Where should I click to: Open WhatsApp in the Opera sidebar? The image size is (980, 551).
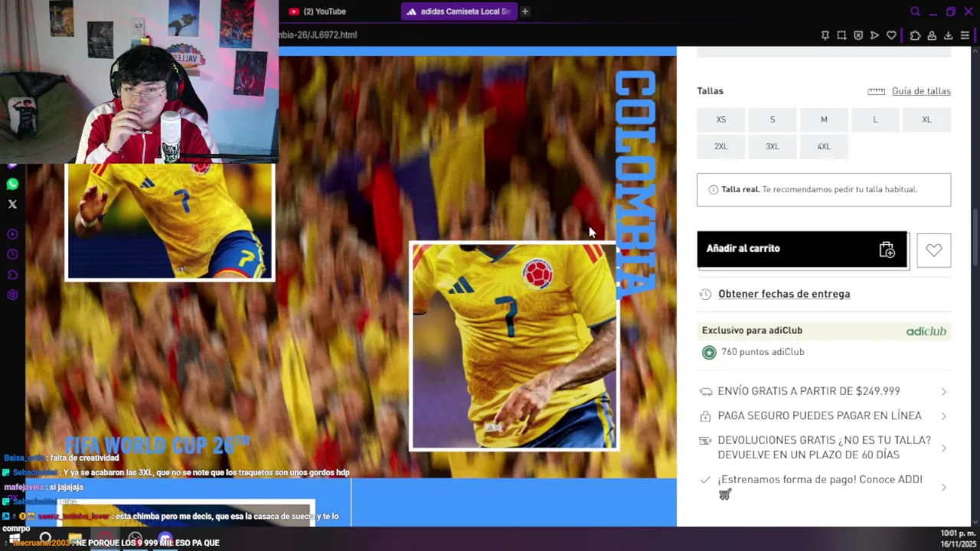(x=12, y=184)
